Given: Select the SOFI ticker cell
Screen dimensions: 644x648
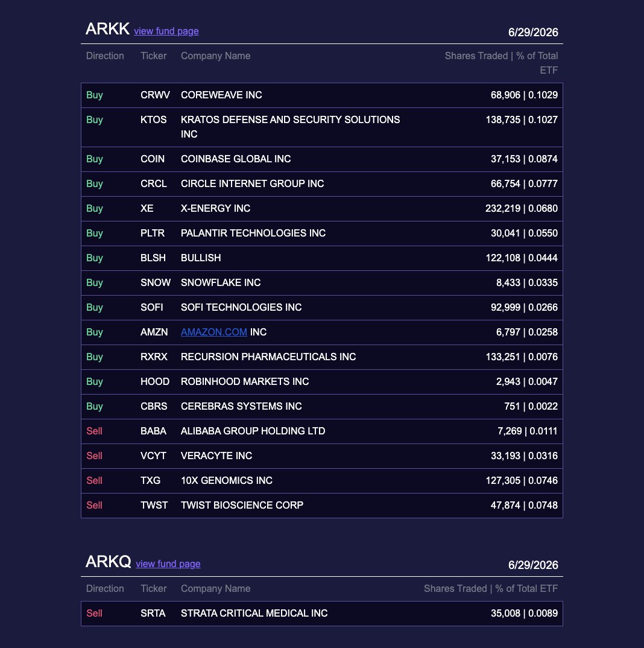Looking at the screenshot, I should [x=151, y=308].
